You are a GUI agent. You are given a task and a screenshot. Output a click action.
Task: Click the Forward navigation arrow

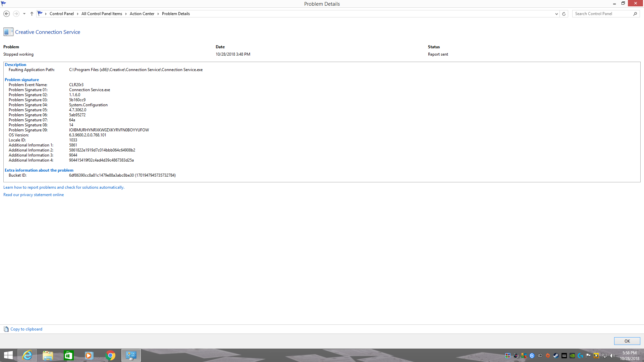point(16,14)
